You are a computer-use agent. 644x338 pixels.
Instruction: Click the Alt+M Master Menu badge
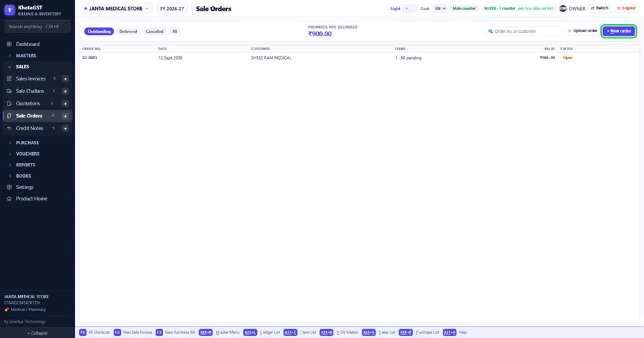coord(205,332)
